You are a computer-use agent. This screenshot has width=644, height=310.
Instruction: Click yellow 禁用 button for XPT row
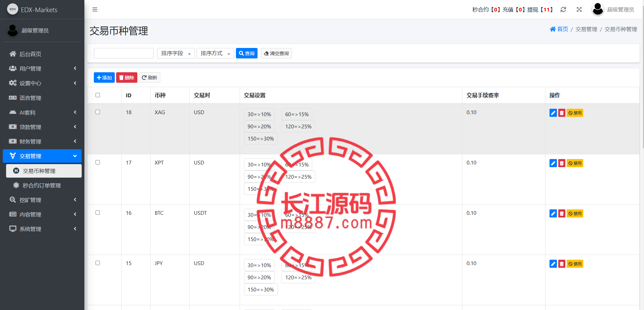click(575, 163)
